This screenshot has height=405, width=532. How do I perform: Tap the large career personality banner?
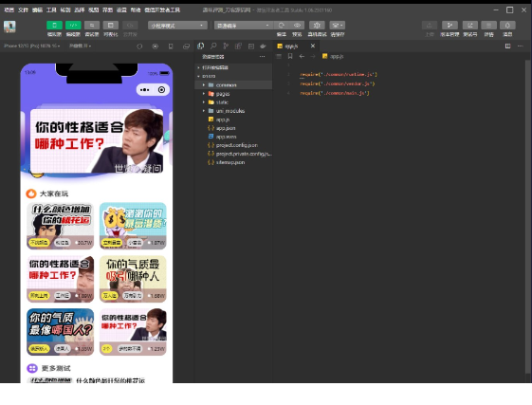(97, 140)
